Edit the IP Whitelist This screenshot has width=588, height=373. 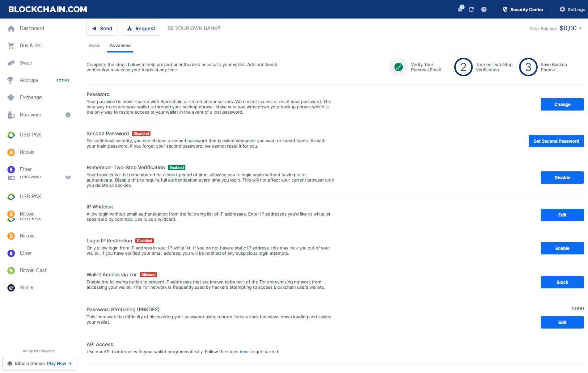click(x=562, y=215)
